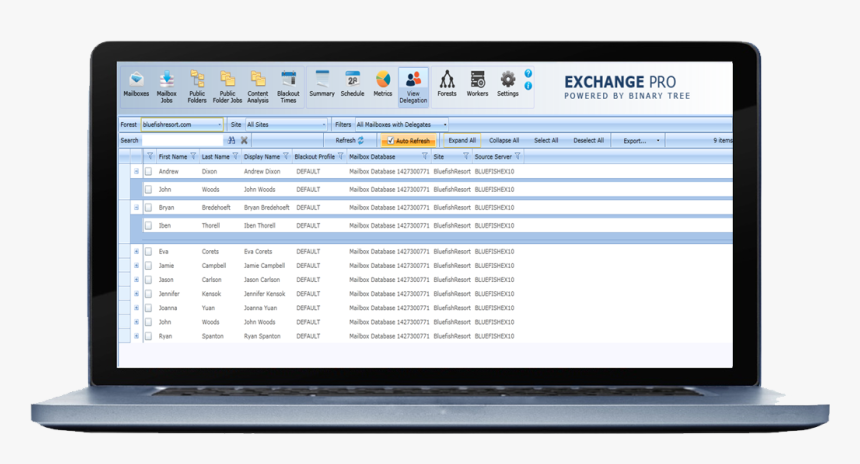This screenshot has width=860, height=464.
Task: Sort by First Name column header
Action: click(173, 157)
